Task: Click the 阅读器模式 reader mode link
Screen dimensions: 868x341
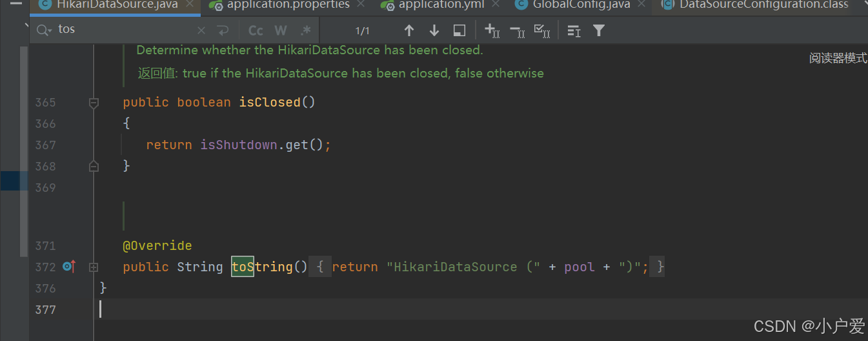Action: pyautogui.click(x=838, y=58)
